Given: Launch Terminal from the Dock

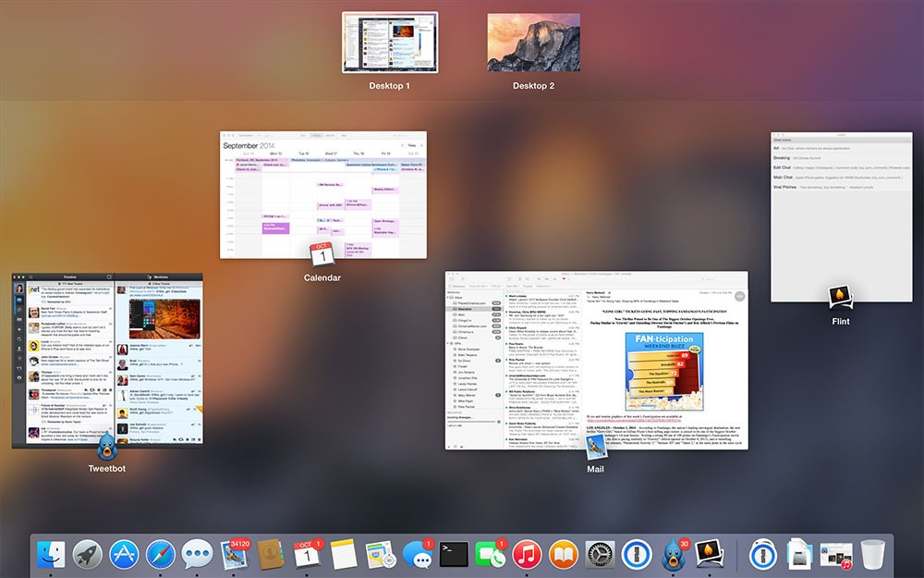Looking at the screenshot, I should pyautogui.click(x=453, y=555).
